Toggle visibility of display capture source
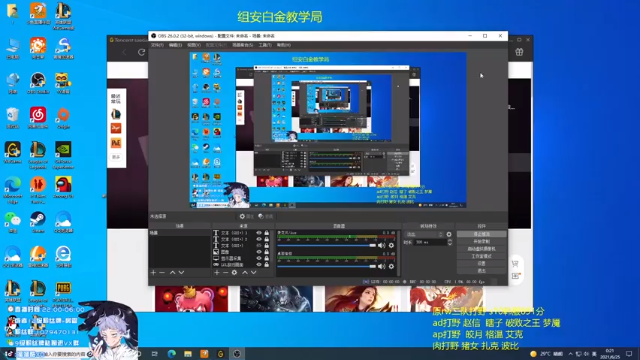 coord(259,258)
